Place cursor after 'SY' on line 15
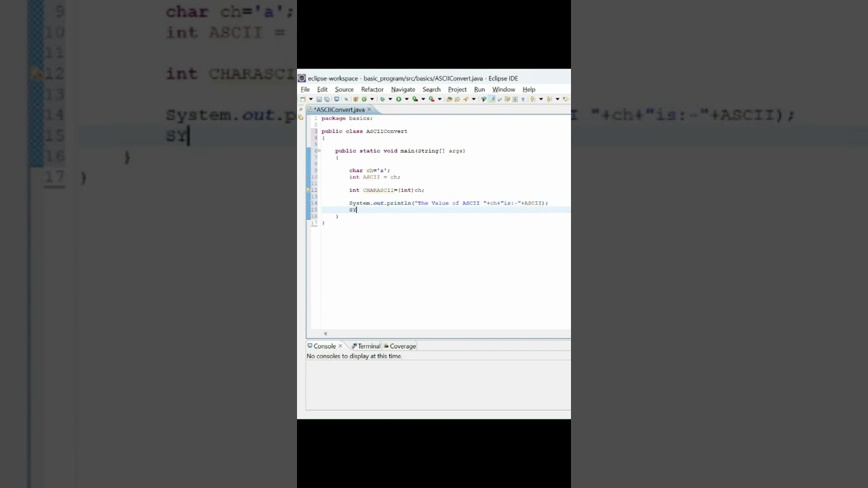The height and width of the screenshot is (488, 868). coord(357,210)
